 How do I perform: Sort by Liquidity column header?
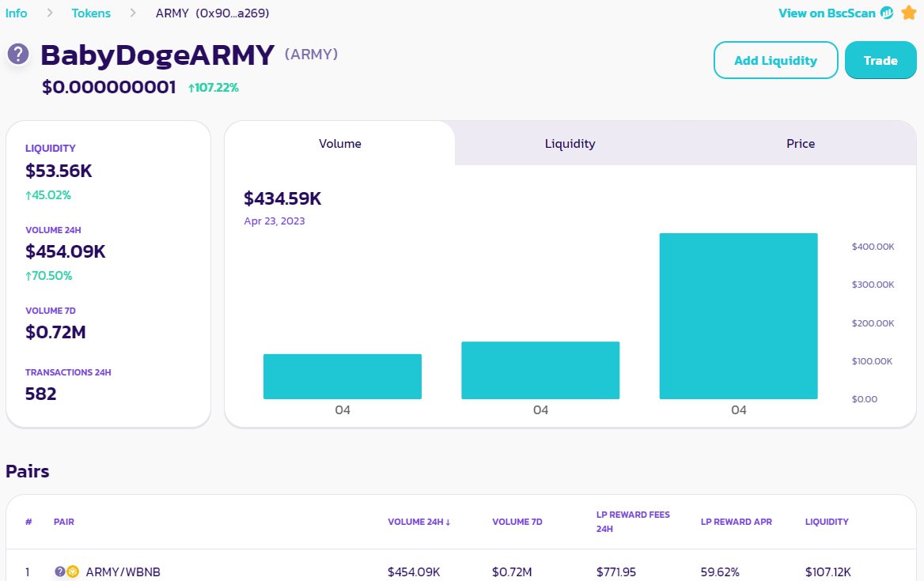pyautogui.click(x=827, y=522)
